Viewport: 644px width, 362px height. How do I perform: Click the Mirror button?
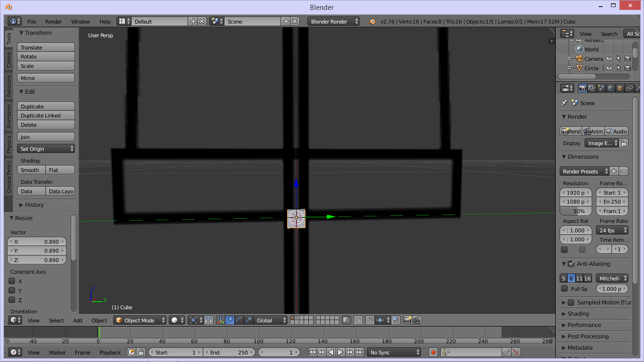46,78
